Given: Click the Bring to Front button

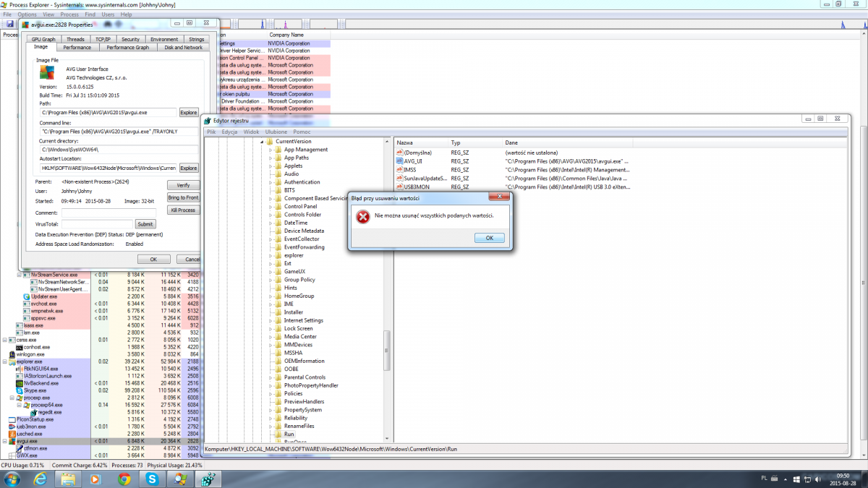Looking at the screenshot, I should [182, 197].
